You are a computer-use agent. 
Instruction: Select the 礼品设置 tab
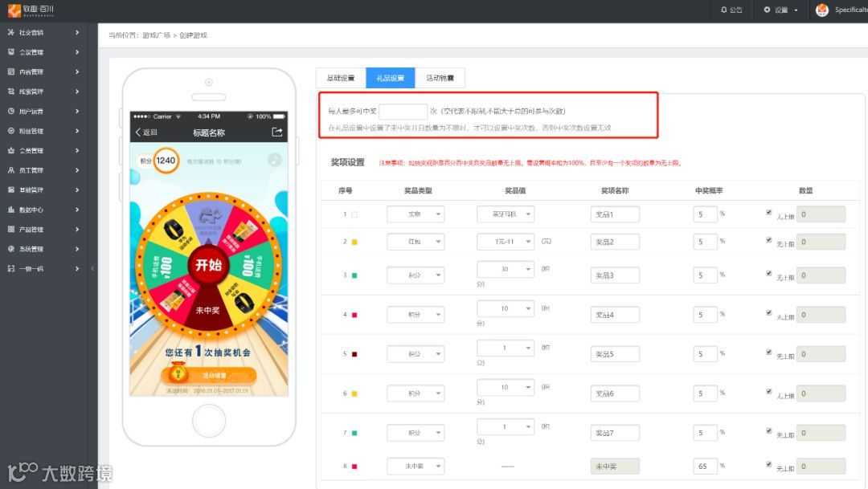point(391,78)
